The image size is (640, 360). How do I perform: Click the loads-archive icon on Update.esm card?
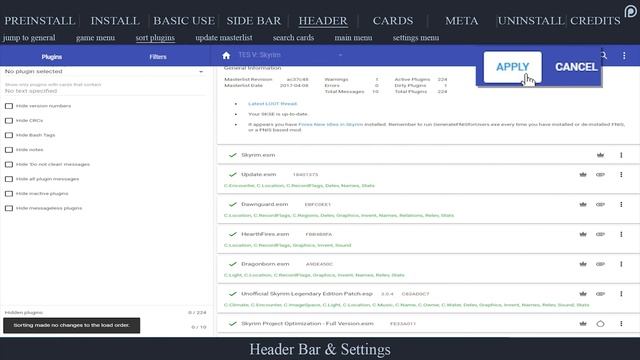pos(600,175)
